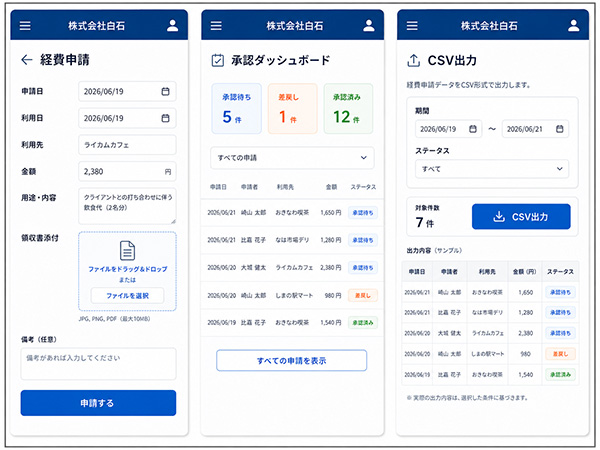Click the document icon in receipt drop area
600x450 pixels.
click(127, 250)
